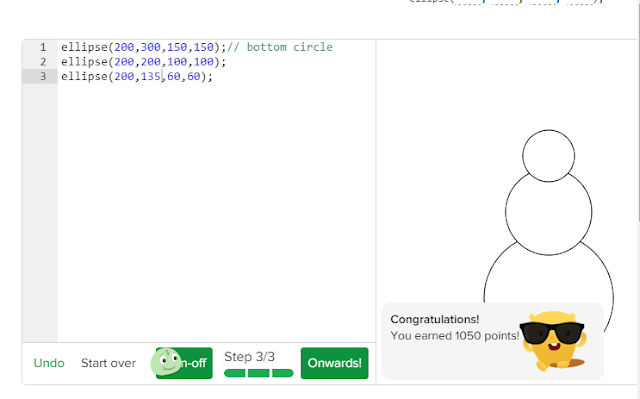Click the first 150 on line 1
The width and height of the screenshot is (640, 399).
click(177, 47)
